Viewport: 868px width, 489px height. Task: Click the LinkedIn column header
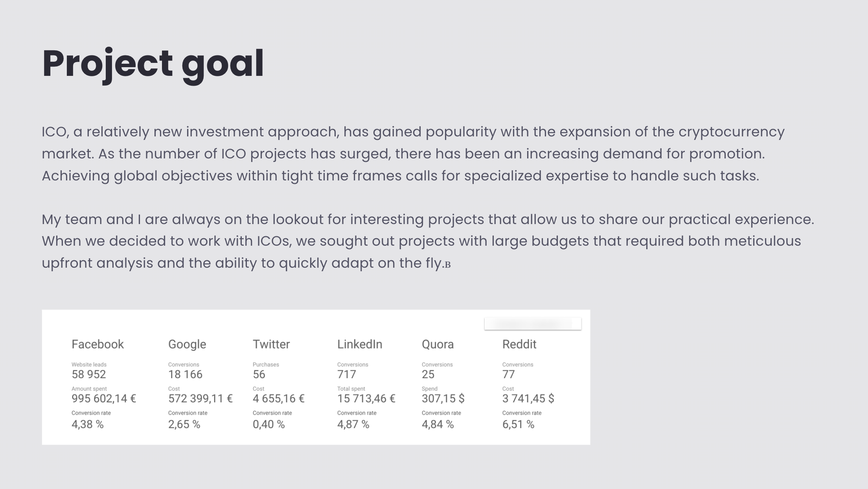click(360, 344)
